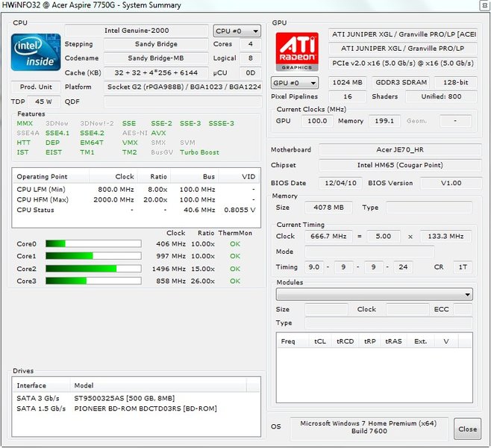Click the EM64T feature label
This screenshot has width=491, height=448.
92,143
